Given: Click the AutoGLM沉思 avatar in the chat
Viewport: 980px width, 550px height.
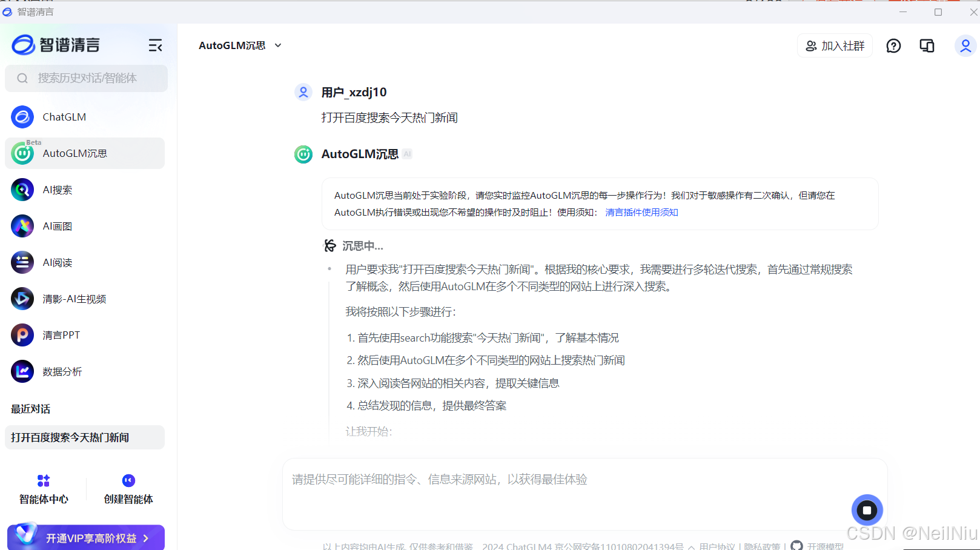Looking at the screenshot, I should coord(303,154).
